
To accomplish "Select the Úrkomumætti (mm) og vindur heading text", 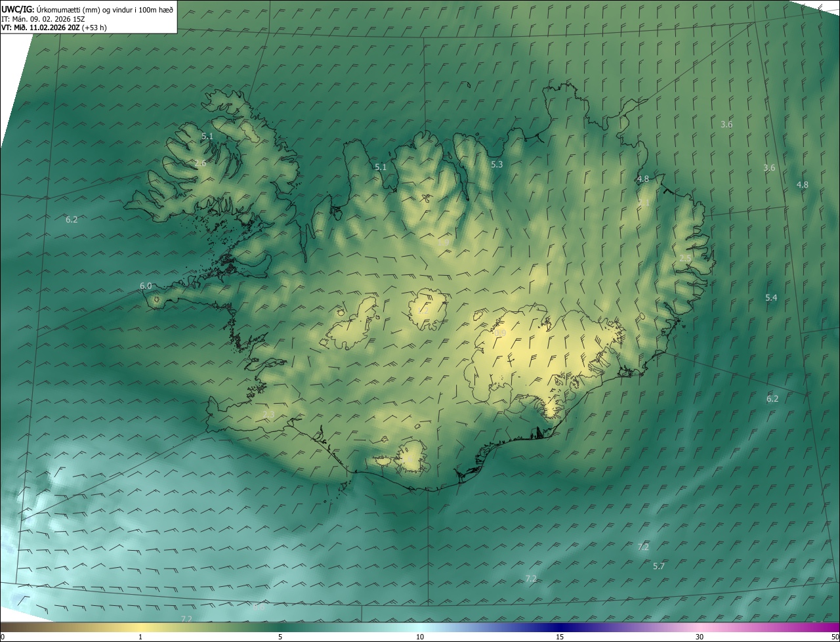I will tap(104, 9).
